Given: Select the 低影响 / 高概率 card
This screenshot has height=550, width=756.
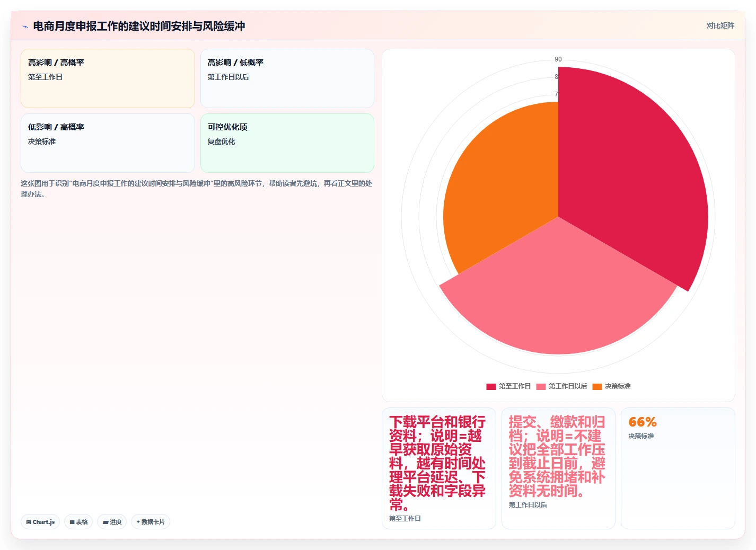Looking at the screenshot, I should 108,143.
